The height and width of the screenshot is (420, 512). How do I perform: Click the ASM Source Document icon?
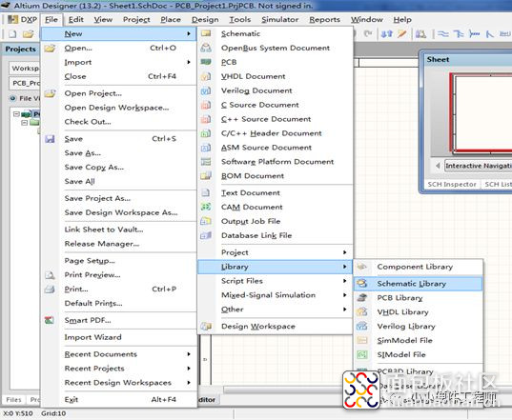click(x=206, y=148)
